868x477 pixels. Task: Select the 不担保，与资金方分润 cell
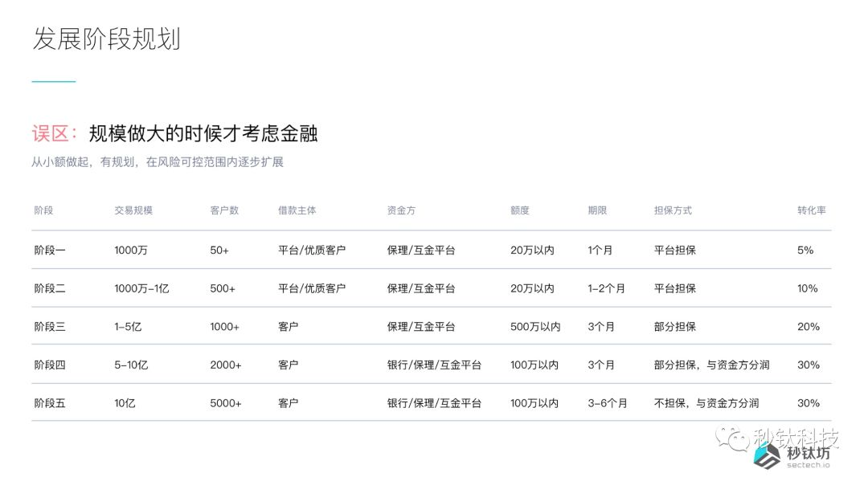click(706, 403)
